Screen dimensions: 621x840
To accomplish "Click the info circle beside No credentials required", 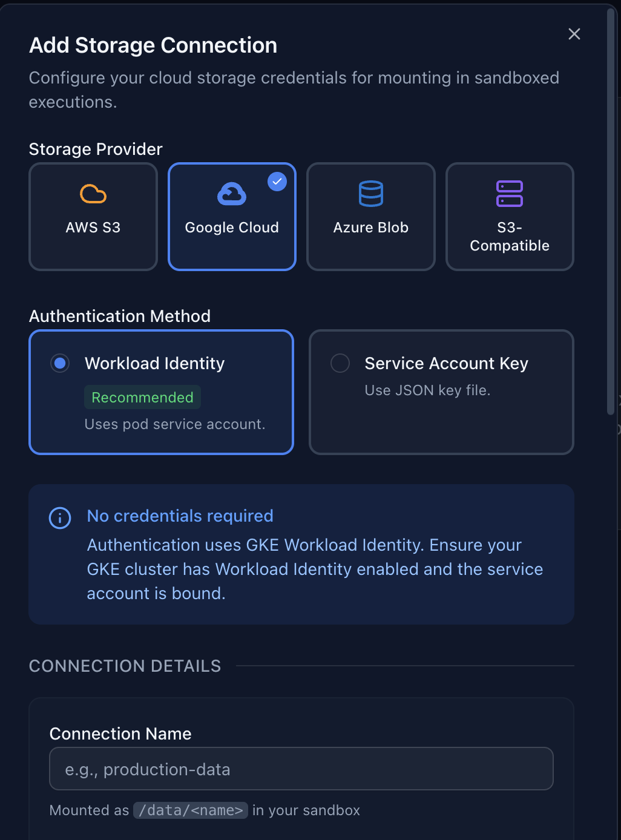I will click(x=59, y=518).
